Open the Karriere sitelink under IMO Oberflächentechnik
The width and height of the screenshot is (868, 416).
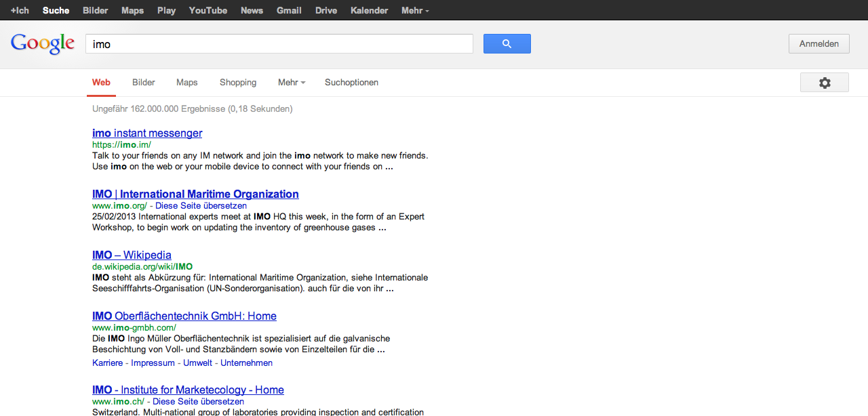[107, 363]
